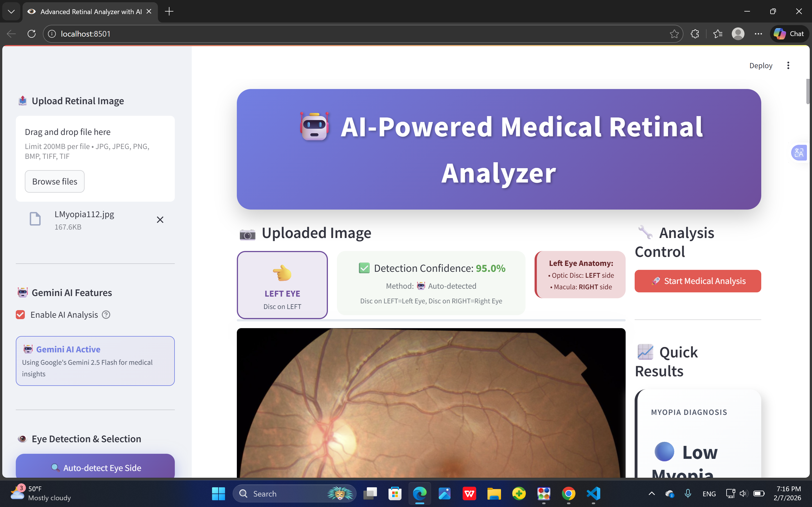This screenshot has height=507, width=812.
Task: Click the help icon beside Enable AI Analysis
Action: pos(106,315)
